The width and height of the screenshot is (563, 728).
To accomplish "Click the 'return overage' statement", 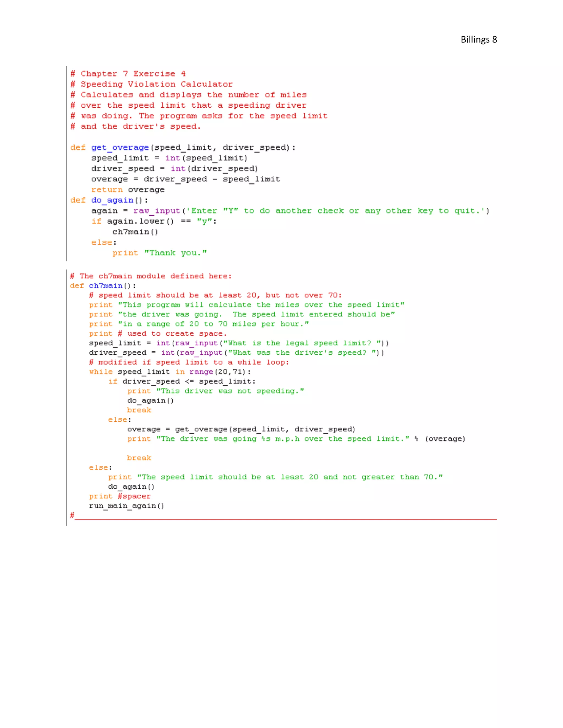I will pyautogui.click(x=128, y=190).
